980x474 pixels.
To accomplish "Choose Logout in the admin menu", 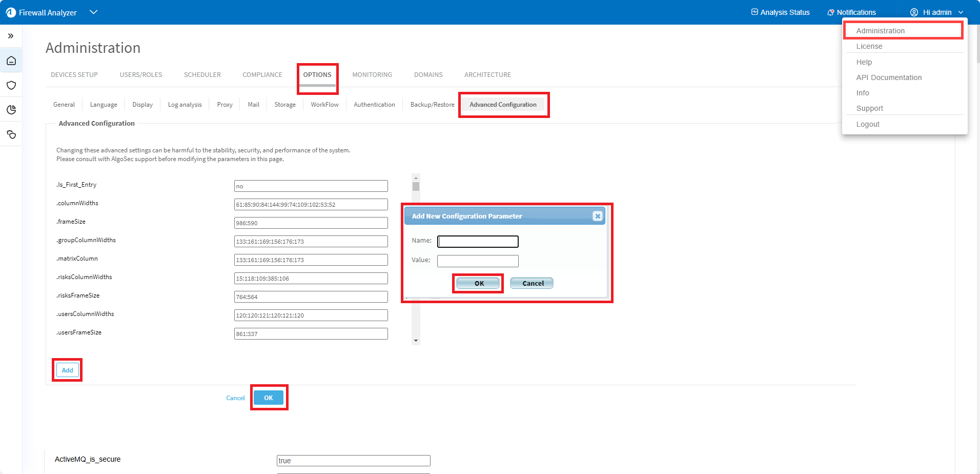I will [868, 124].
